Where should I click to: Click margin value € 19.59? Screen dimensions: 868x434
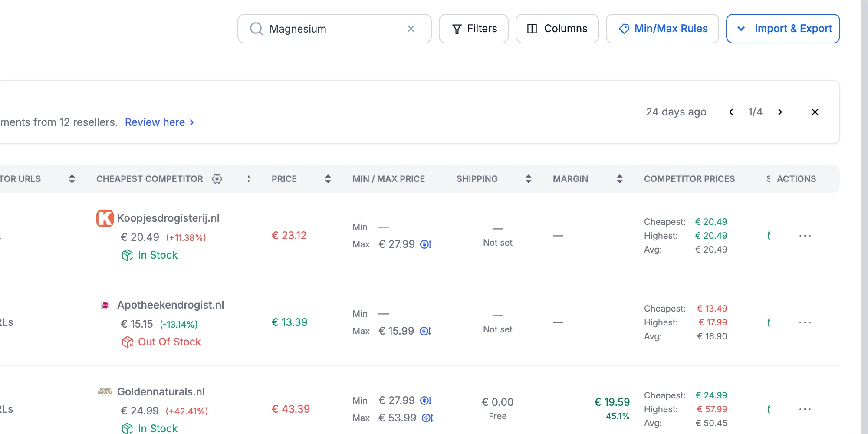pos(612,402)
